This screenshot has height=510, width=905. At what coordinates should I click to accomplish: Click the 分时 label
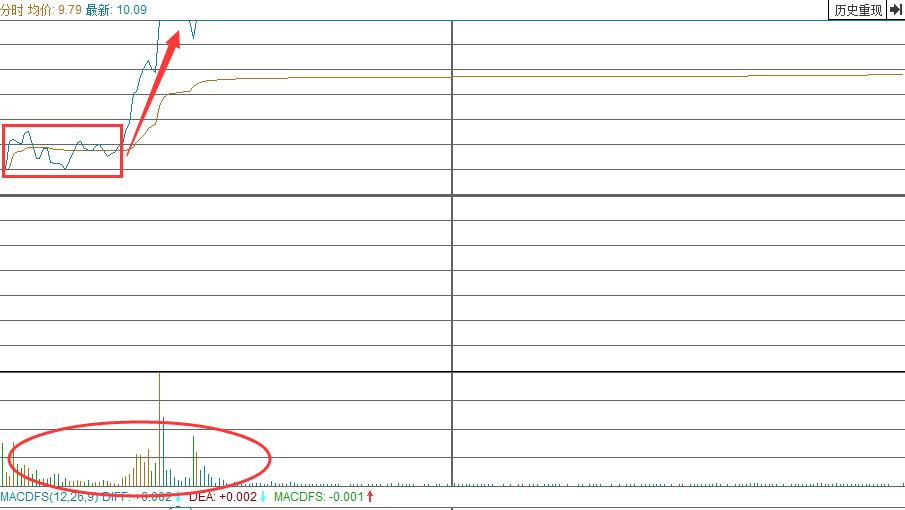pyautogui.click(x=12, y=10)
